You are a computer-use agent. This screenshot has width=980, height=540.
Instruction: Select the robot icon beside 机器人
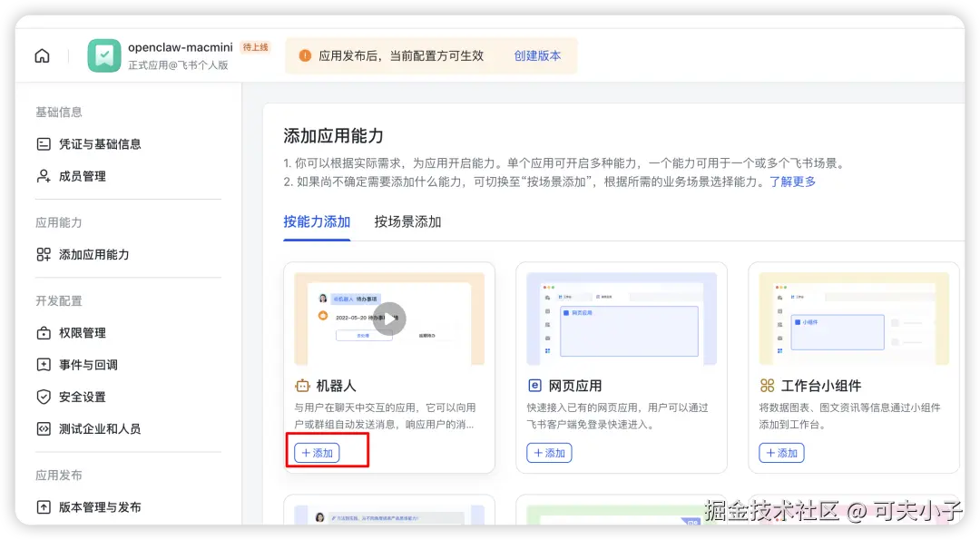(x=302, y=386)
